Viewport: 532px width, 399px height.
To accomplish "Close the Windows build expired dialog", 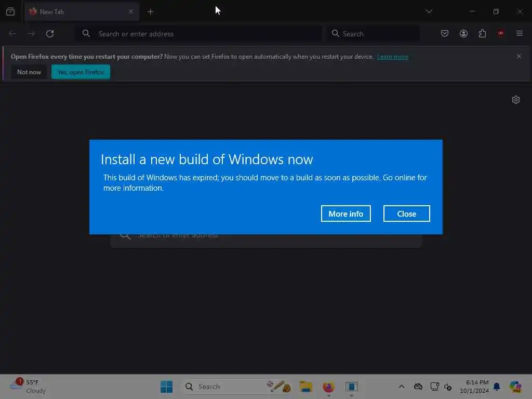I will tap(406, 214).
